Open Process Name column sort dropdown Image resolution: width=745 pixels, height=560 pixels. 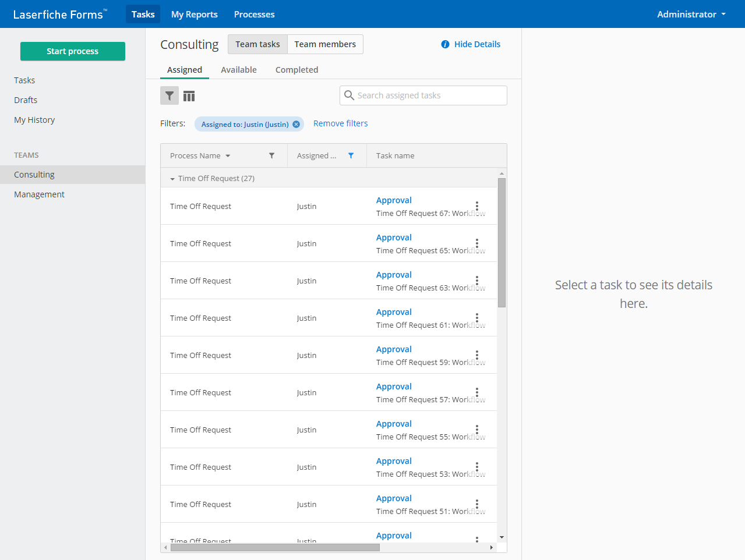coord(228,156)
